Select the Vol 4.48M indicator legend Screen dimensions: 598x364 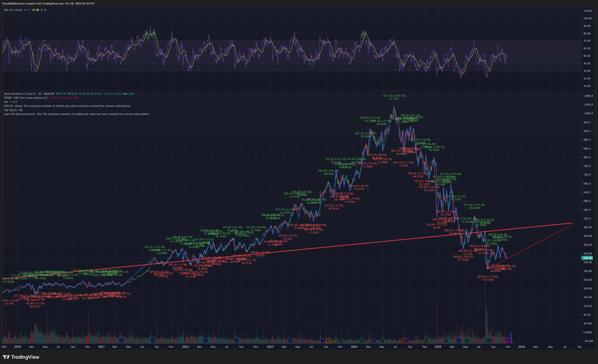pyautogui.click(x=11, y=102)
